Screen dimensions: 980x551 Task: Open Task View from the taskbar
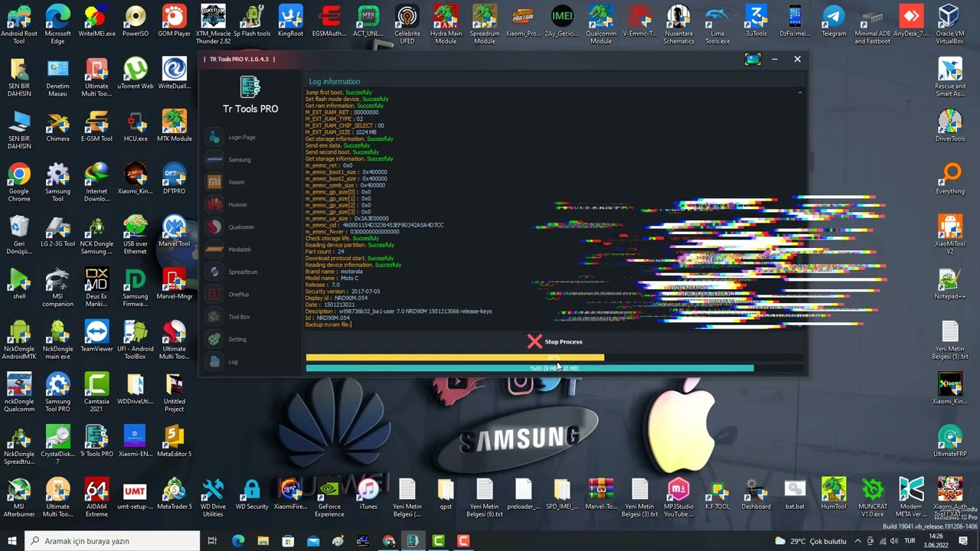click(x=212, y=541)
